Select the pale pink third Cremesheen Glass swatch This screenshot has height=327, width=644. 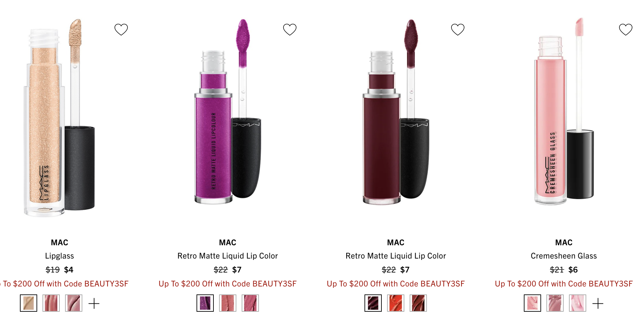pos(578,303)
